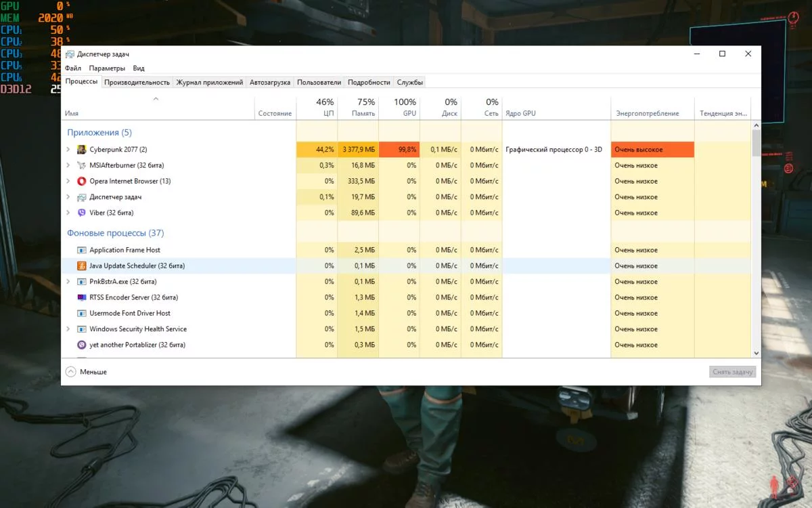
Task: Open the Файл menu
Action: 73,68
